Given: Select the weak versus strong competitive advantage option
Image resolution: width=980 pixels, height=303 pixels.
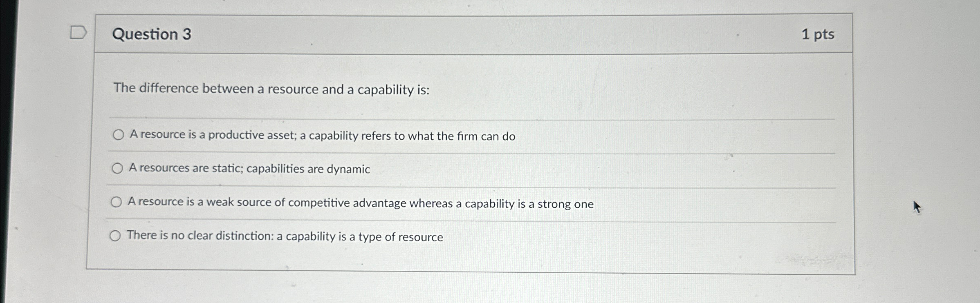Looking at the screenshot, I should 117,201.
